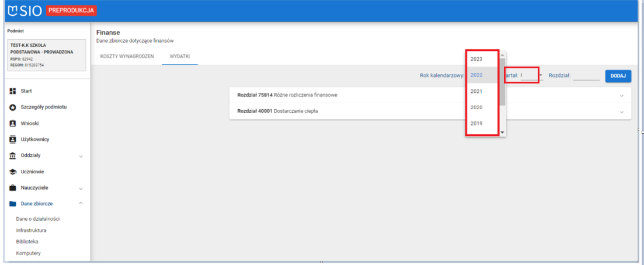644x265 pixels.
Task: Click the Start dashboard icon in sidebar
Action: coord(12,91)
